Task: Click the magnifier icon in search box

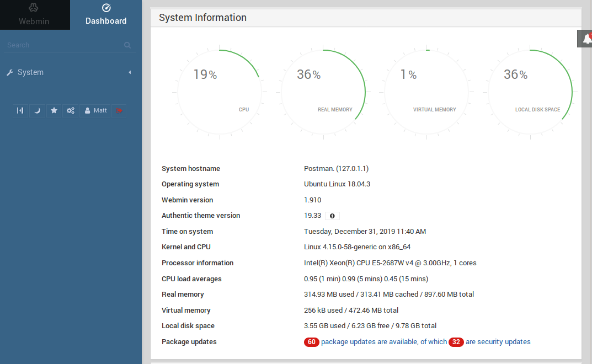Action: pos(127,45)
